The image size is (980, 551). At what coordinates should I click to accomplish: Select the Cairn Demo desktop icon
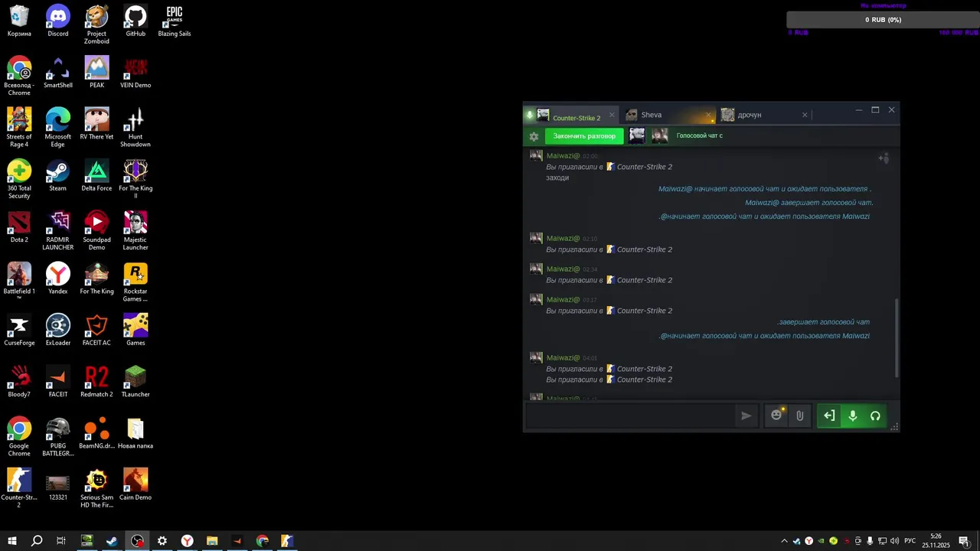[x=136, y=484]
